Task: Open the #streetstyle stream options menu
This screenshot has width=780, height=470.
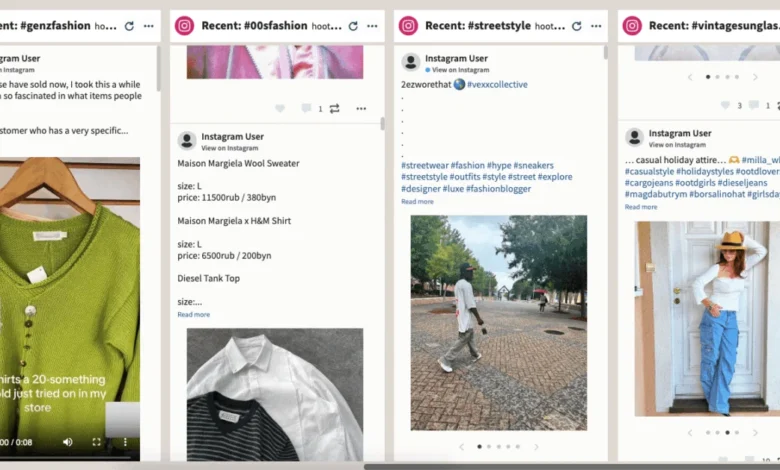Action: click(596, 26)
